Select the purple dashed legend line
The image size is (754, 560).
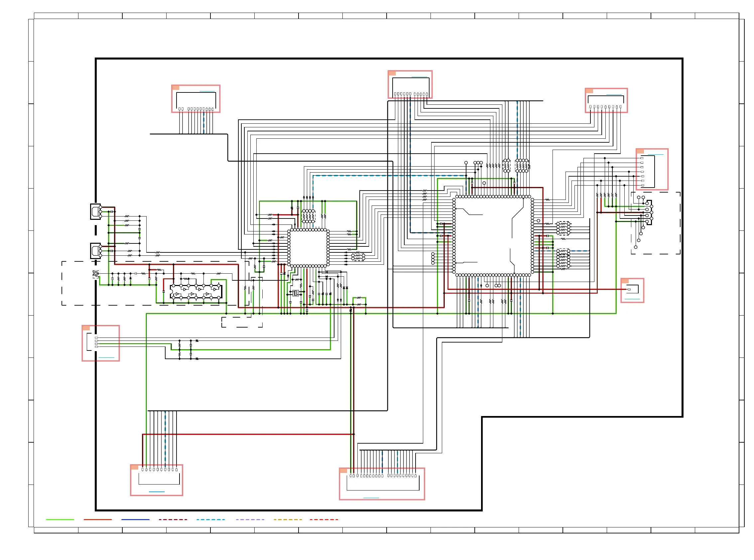coord(250,519)
